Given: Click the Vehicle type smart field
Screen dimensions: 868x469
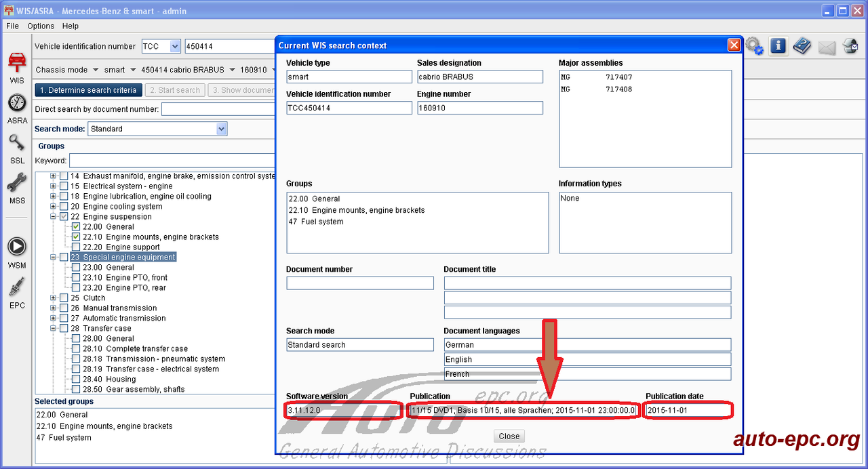Looking at the screenshot, I should [349, 77].
